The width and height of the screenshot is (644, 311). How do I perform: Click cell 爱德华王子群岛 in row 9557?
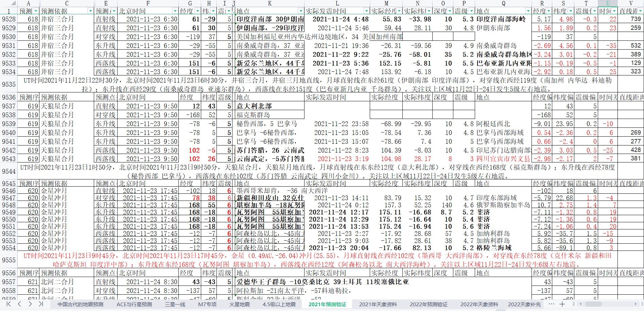[269, 282]
